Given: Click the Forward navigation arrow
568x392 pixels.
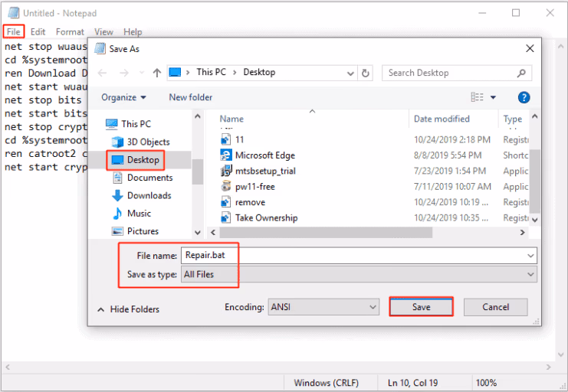Looking at the screenshot, I should click(124, 73).
